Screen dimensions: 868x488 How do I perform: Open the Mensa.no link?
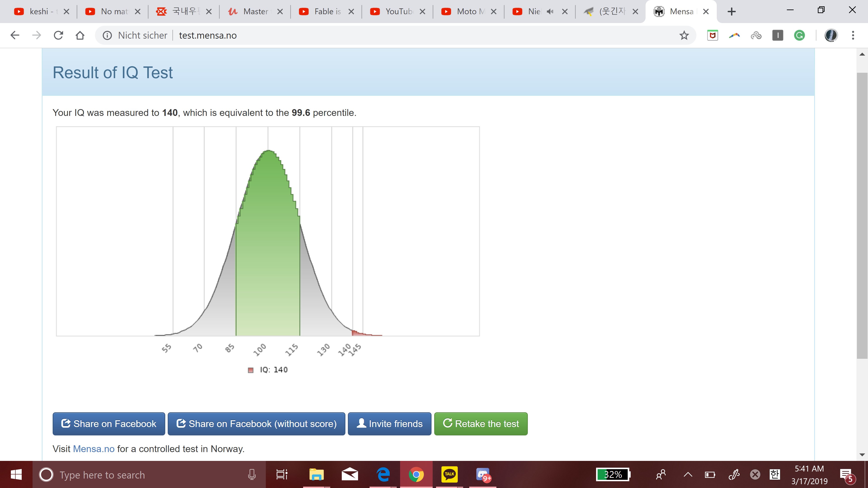tap(94, 449)
